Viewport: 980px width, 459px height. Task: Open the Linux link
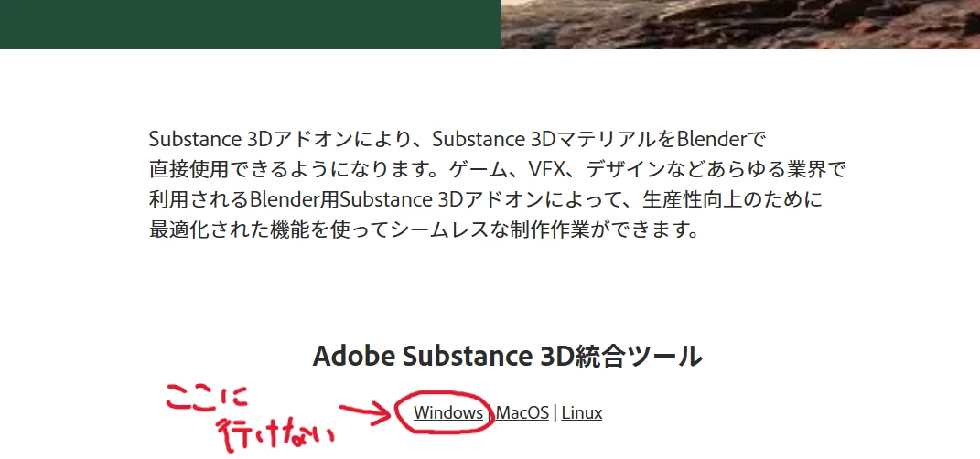[x=581, y=412]
